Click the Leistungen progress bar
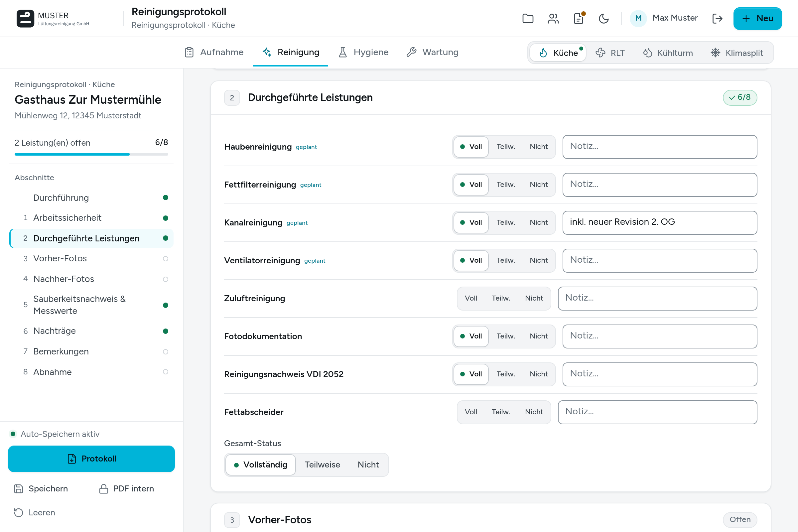The width and height of the screenshot is (798, 532). pyautogui.click(x=91, y=154)
